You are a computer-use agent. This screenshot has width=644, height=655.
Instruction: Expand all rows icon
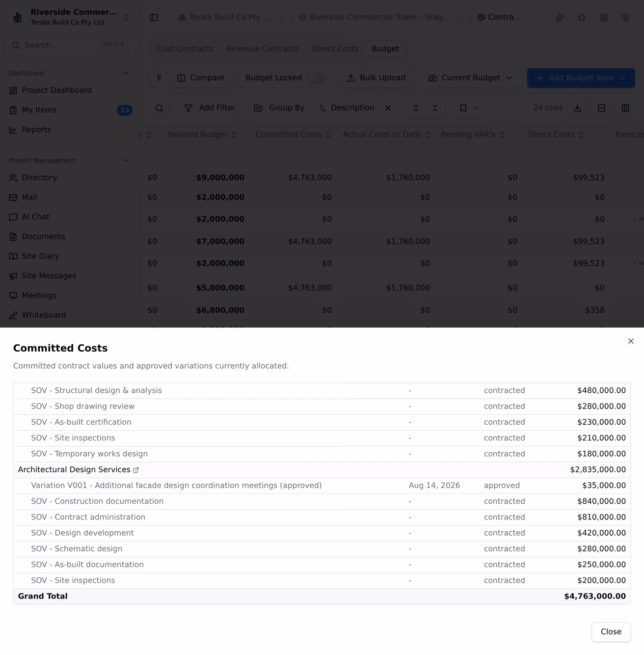(x=416, y=108)
